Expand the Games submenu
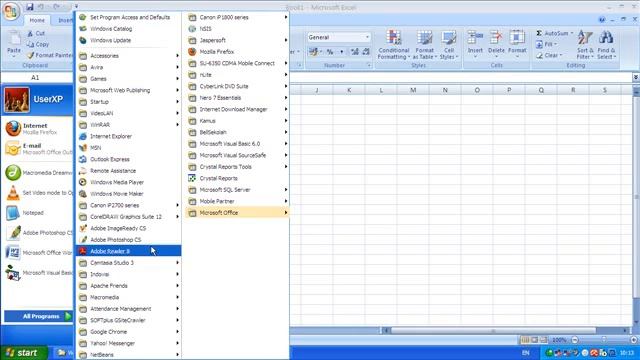Image resolution: width=640 pixels, height=360 pixels. [128, 79]
